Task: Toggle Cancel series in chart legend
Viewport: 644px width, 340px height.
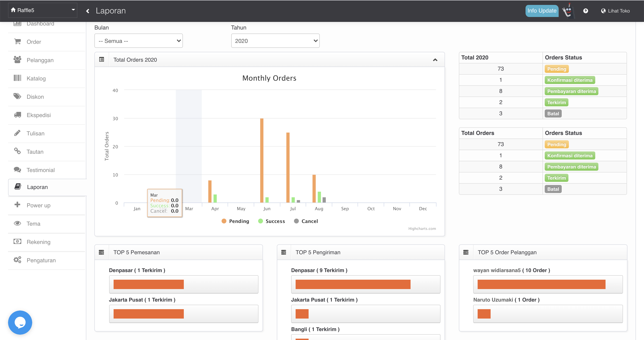Action: click(x=306, y=221)
